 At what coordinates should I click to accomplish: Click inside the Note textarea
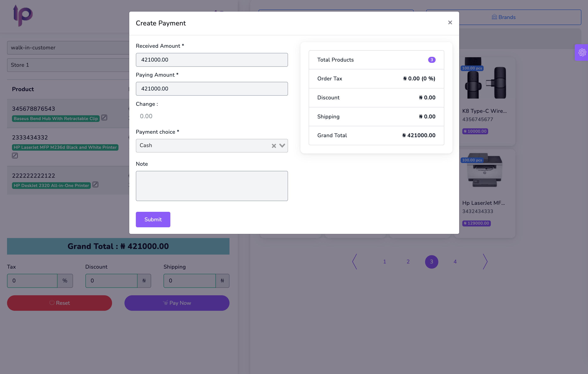212,186
